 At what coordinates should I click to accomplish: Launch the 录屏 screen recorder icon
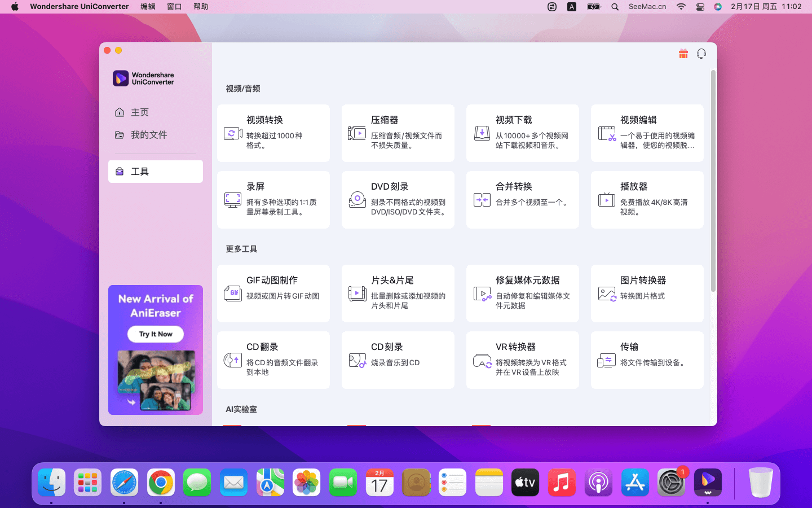(x=233, y=200)
